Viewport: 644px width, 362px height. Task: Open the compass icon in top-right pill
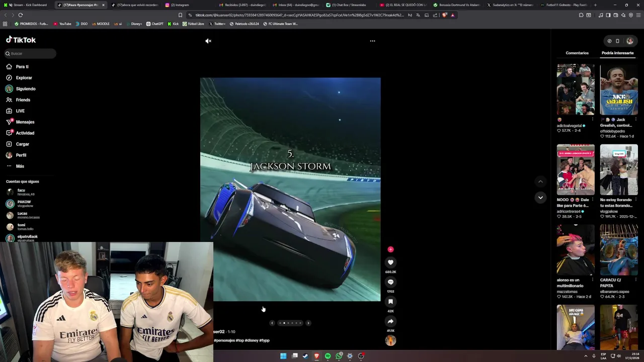tap(609, 41)
